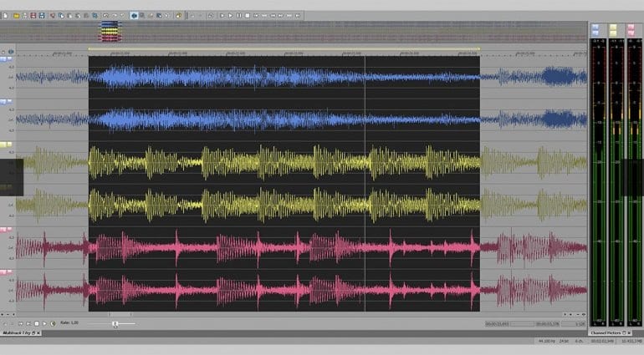Click the horizontal scrollbar thumb below the waveform
This screenshot has width=644, height=355.
coord(120,314)
